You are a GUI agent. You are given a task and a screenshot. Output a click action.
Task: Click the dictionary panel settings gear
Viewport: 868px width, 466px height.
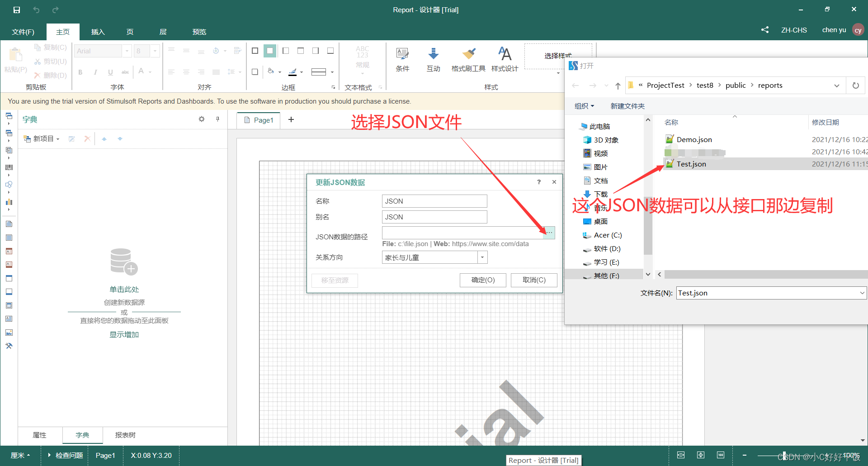pos(202,119)
